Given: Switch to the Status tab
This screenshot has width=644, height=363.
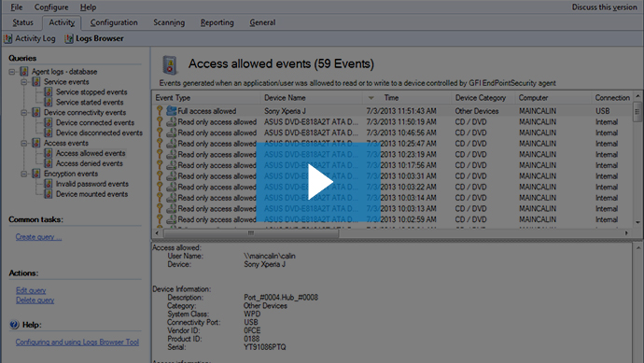Looking at the screenshot, I should [22, 22].
